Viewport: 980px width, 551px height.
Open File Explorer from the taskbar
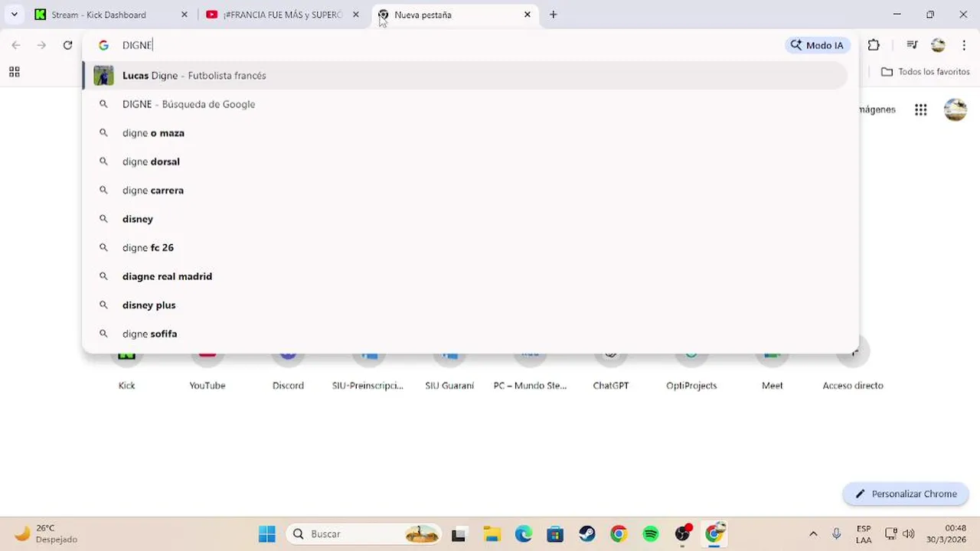(x=491, y=534)
